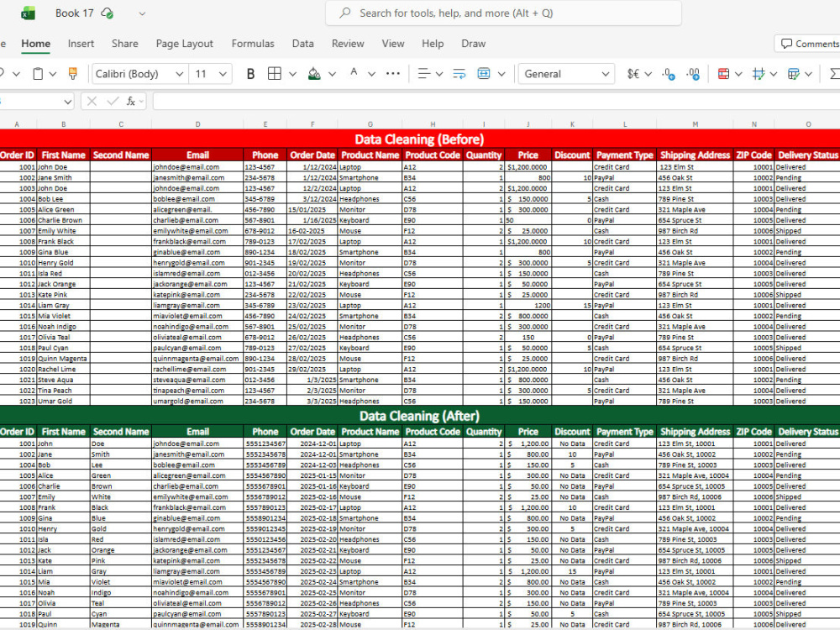Toggle bold formatting

[x=250, y=74]
